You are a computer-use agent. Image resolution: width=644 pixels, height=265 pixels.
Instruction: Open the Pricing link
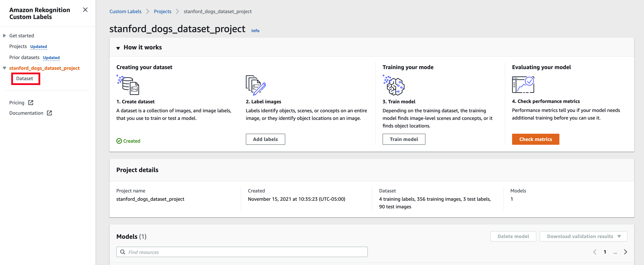pos(17,103)
